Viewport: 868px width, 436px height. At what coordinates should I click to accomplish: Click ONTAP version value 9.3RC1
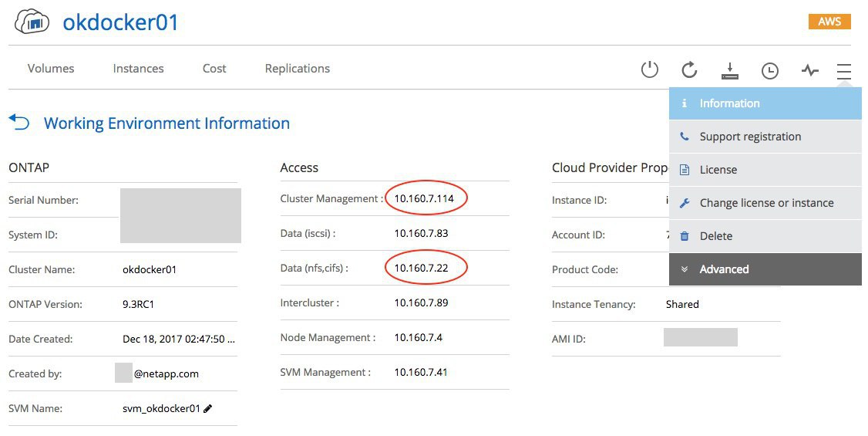click(x=139, y=304)
